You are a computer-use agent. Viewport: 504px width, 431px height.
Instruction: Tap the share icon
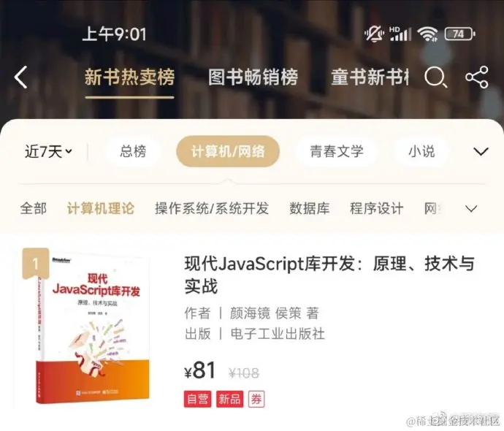(477, 77)
